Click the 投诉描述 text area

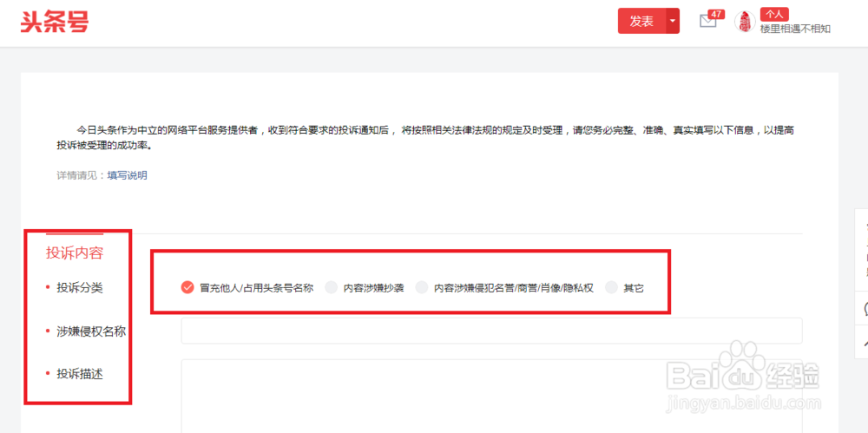click(491, 397)
